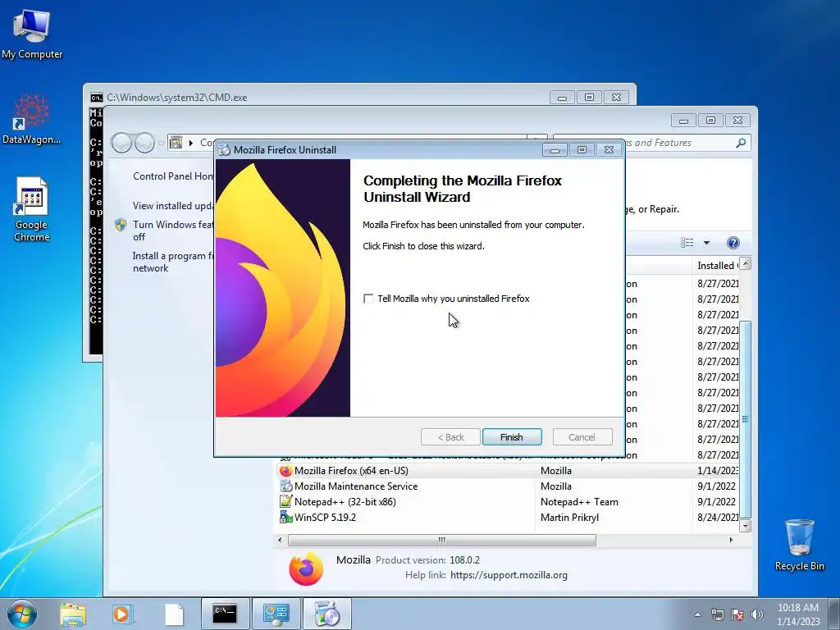The height and width of the screenshot is (630, 840).
Task: Click the Back button in uninstall wizard
Action: [x=451, y=437]
